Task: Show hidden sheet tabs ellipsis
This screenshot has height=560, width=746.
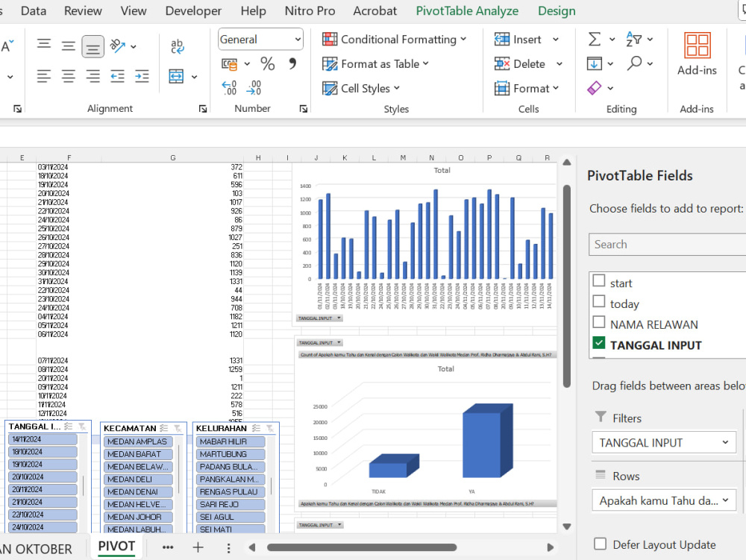Action: point(167,547)
